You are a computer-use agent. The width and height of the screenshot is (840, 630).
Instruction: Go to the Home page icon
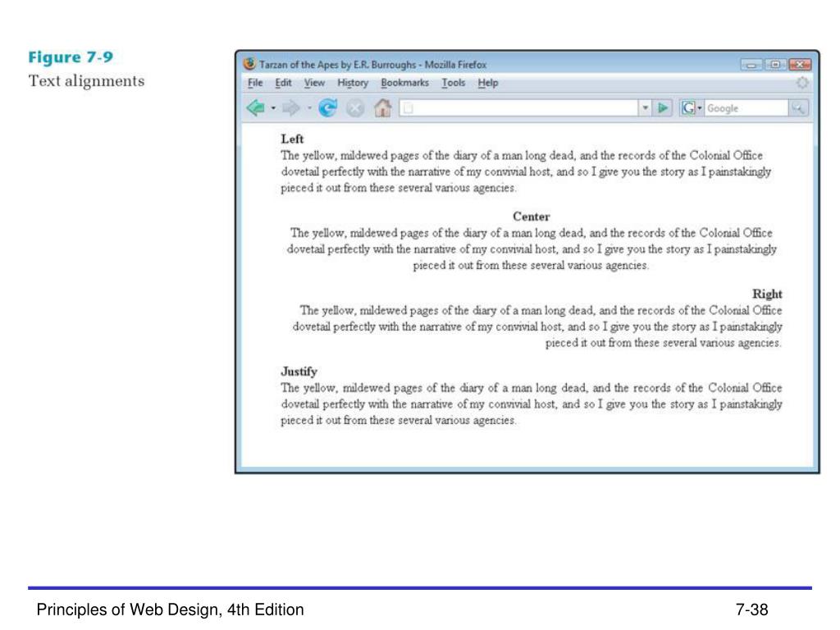coord(382,108)
